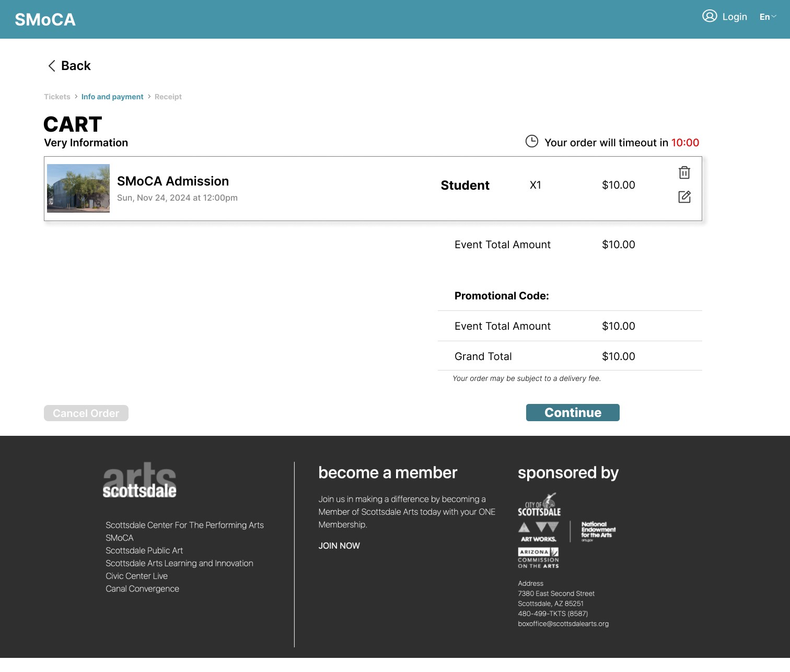Click the delivery fee notice text
The height and width of the screenshot is (672, 790).
click(x=527, y=378)
